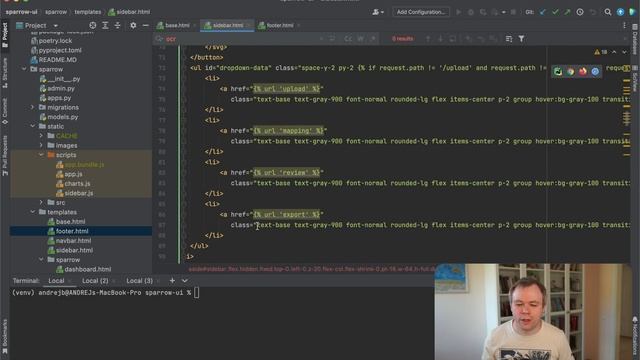640x360 pixels.
Task: Collapse the scripts folder
Action: (41, 155)
